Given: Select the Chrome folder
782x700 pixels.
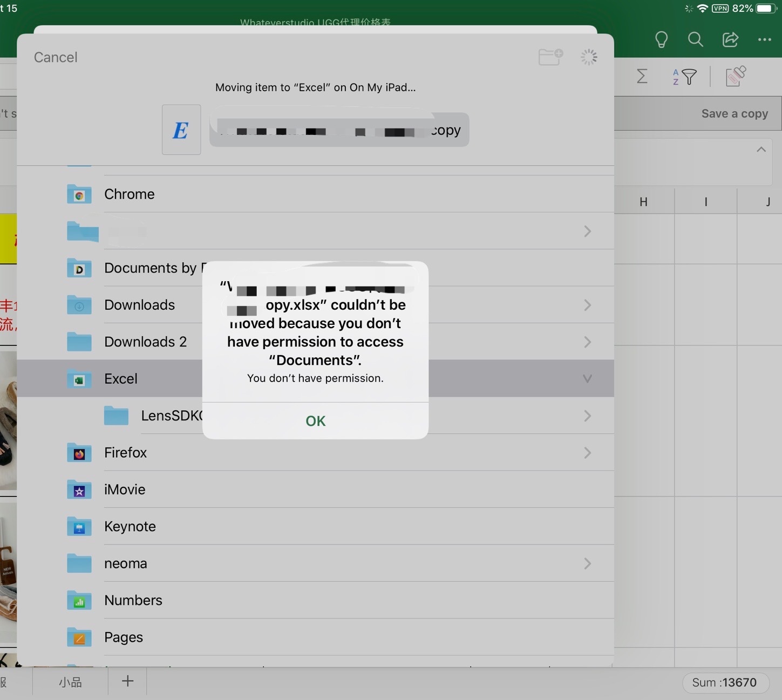Looking at the screenshot, I should point(129,194).
